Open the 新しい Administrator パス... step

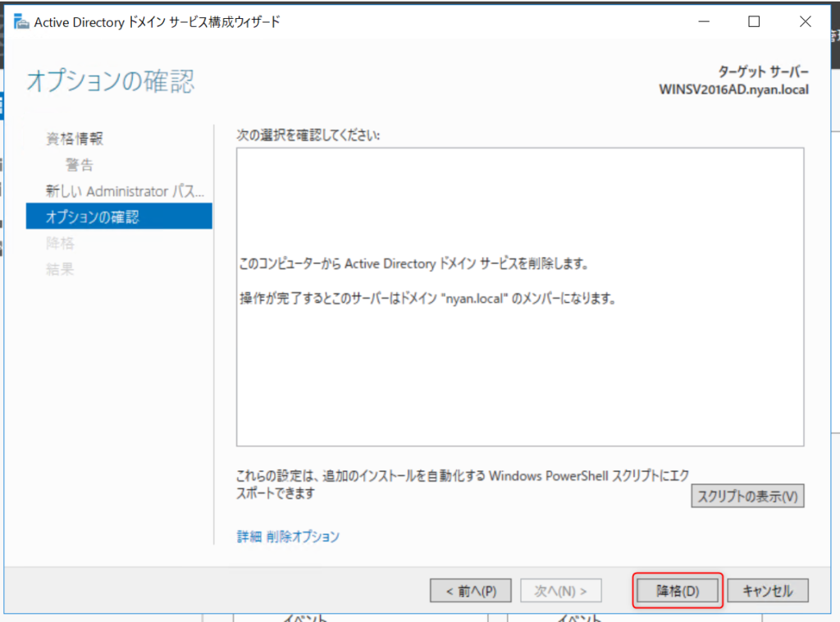click(x=125, y=190)
